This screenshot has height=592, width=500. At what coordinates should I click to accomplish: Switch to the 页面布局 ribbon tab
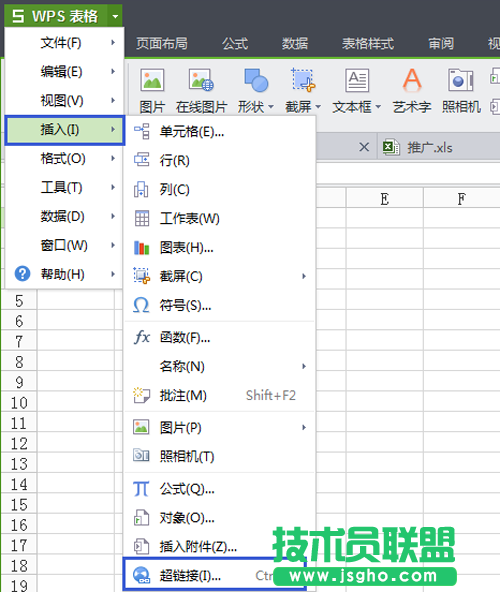[x=162, y=43]
